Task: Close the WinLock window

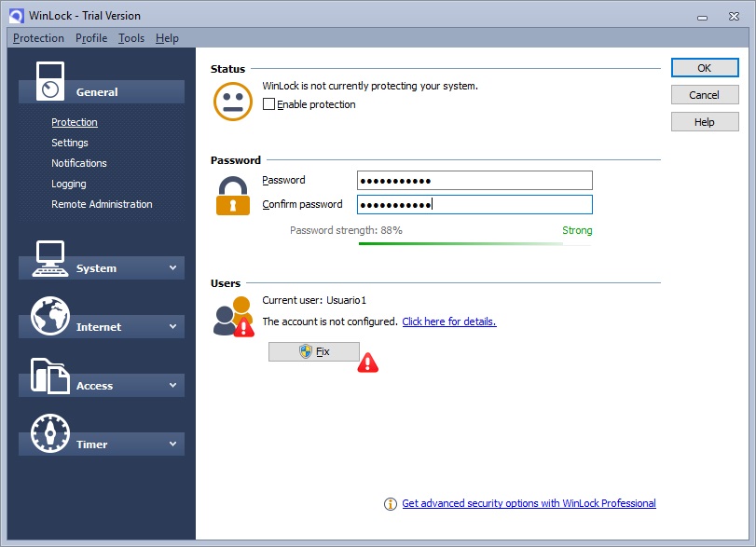Action: [734, 17]
